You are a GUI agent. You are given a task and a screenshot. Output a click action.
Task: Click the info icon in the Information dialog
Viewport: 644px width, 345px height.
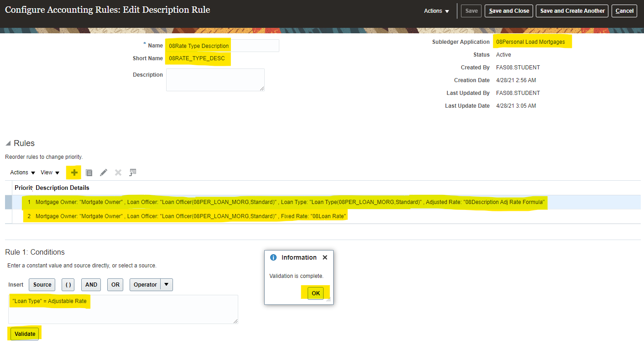(273, 257)
